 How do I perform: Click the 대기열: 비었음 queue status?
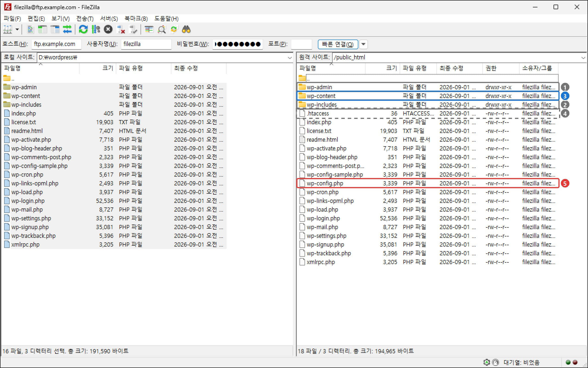click(x=521, y=362)
